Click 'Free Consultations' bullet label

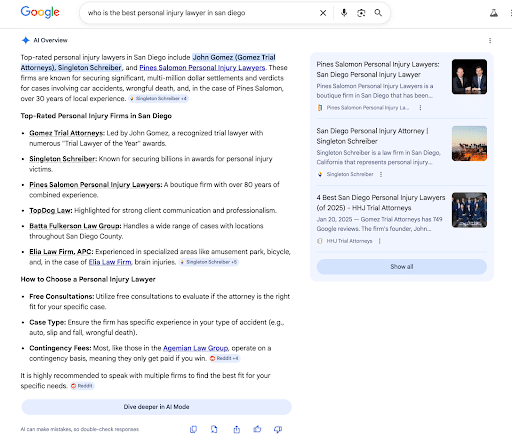pos(62,296)
